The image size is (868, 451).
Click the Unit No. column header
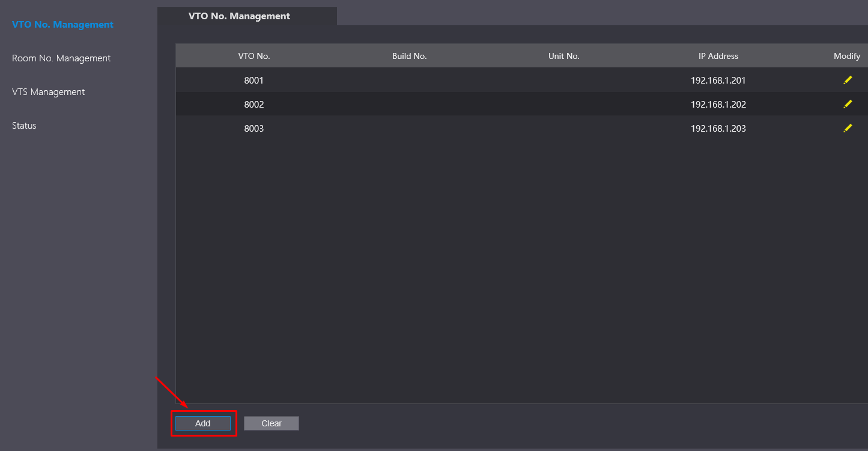pyautogui.click(x=564, y=56)
